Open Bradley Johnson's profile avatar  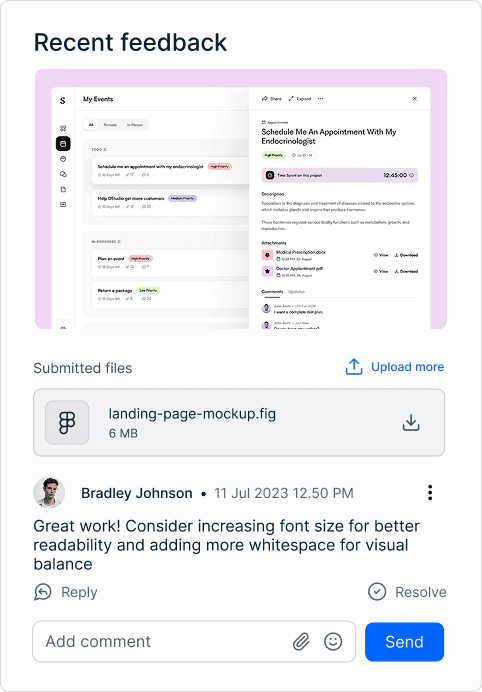pos(49,493)
